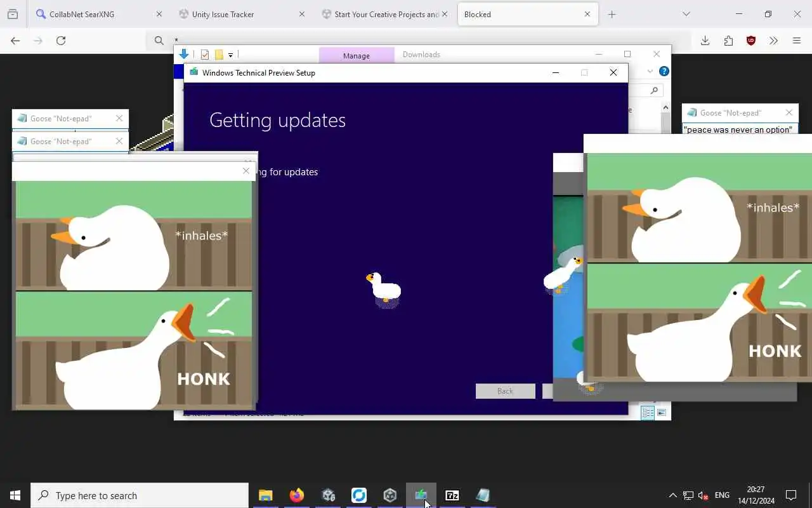
Task: Open 7-Zip from the taskbar
Action: [452, 495]
